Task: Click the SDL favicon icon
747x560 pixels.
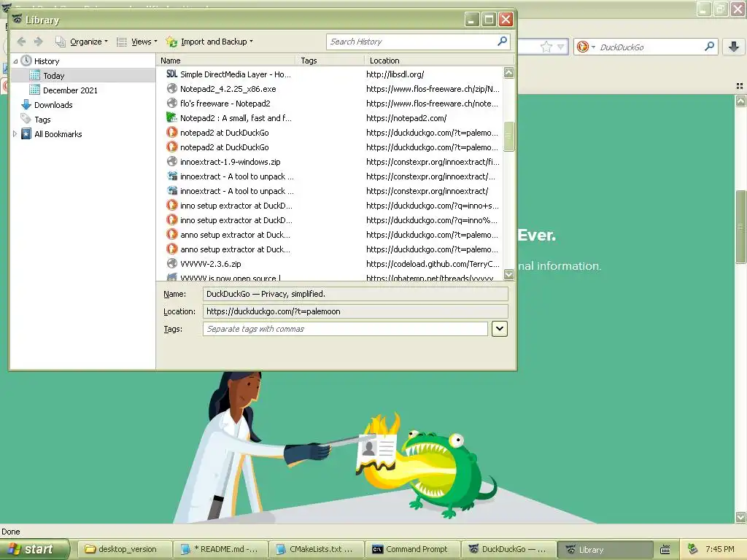Action: click(172, 74)
